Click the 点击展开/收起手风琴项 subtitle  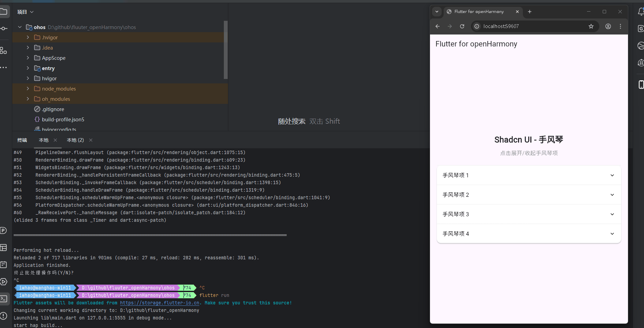529,153
